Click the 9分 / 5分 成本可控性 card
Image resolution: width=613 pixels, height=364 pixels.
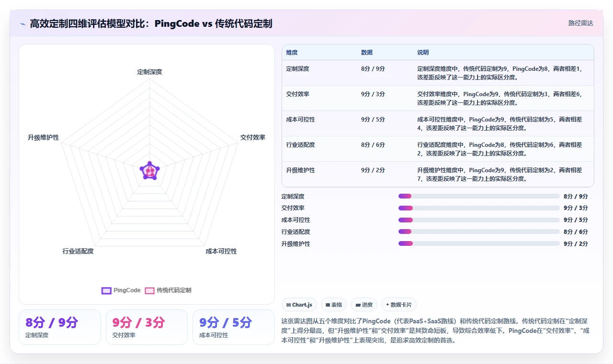[x=233, y=327]
